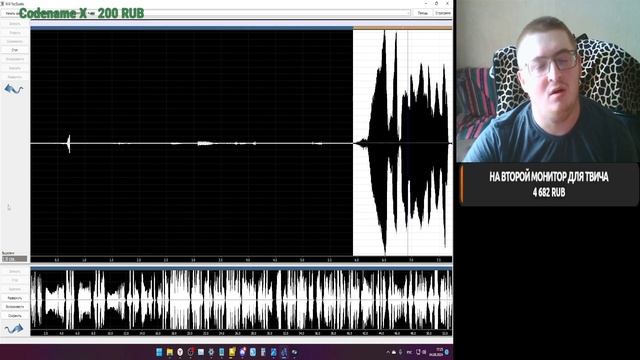640x360 pixels.
Task: Click the lower panel Воспроизвести button
Action: (15, 307)
